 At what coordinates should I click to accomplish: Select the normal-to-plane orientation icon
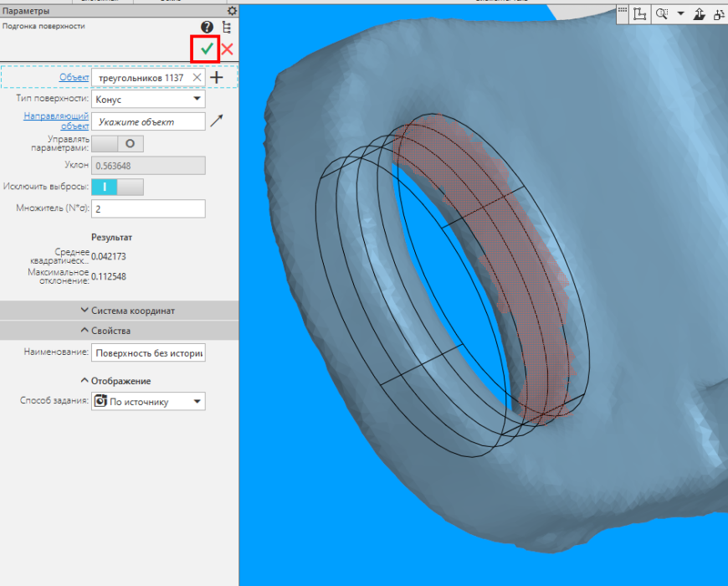(x=699, y=14)
